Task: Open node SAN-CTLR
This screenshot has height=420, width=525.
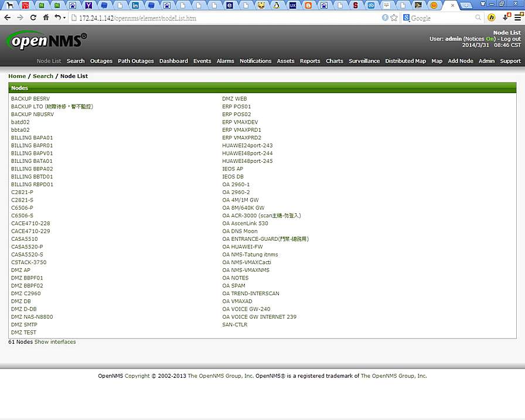Action: 235,325
